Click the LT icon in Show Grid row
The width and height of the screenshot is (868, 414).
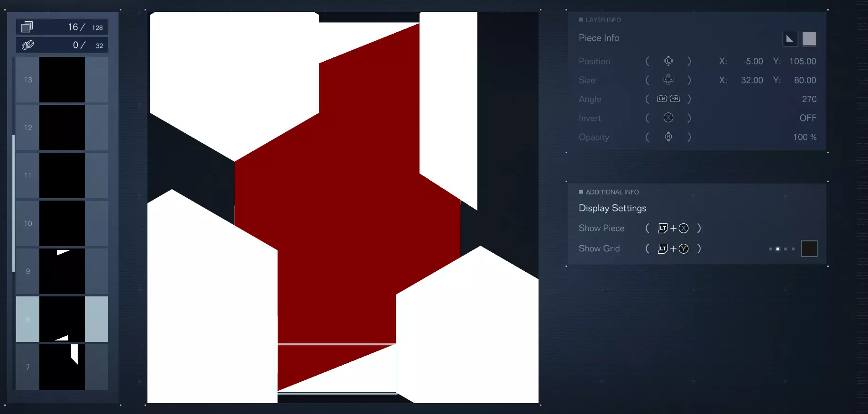coord(663,248)
